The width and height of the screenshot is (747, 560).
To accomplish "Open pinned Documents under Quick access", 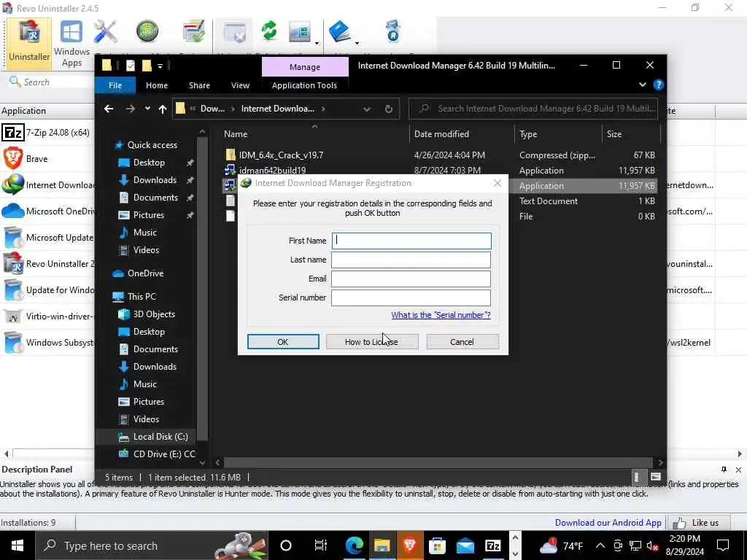I will click(155, 197).
